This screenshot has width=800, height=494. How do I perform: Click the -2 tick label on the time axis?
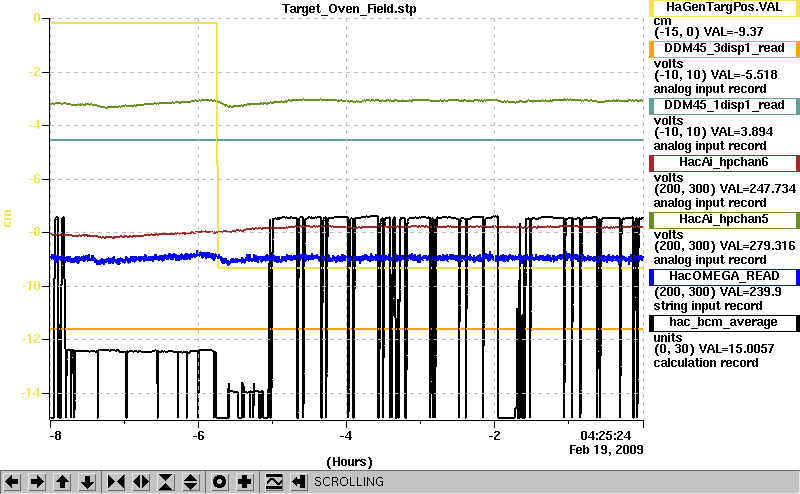coord(494,436)
